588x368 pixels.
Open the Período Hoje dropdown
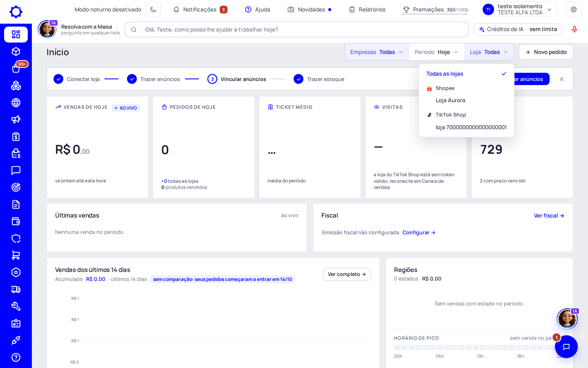(x=437, y=52)
